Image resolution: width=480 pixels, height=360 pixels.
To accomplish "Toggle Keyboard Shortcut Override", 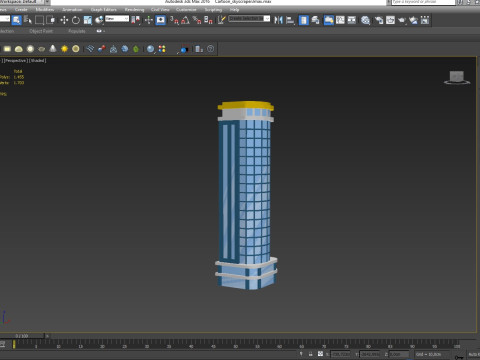I will (x=161, y=20).
